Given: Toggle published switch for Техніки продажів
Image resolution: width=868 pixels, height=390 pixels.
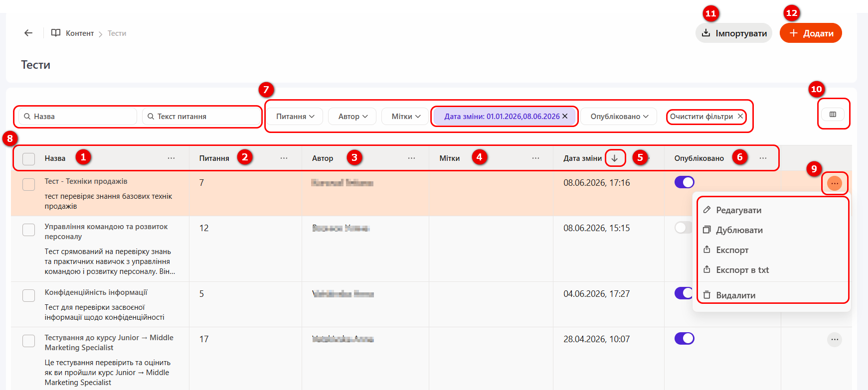Looking at the screenshot, I should click(x=685, y=182).
